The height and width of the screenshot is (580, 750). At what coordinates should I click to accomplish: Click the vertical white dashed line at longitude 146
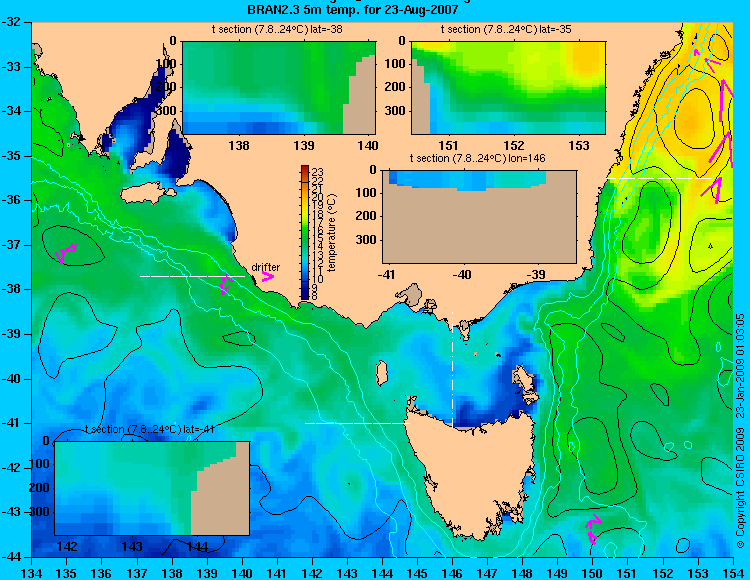[x=452, y=369]
